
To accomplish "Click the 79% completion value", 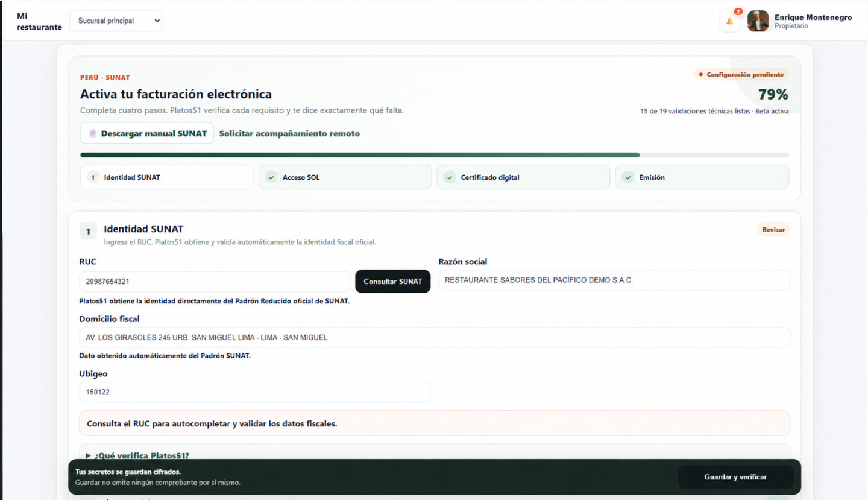I will point(773,95).
